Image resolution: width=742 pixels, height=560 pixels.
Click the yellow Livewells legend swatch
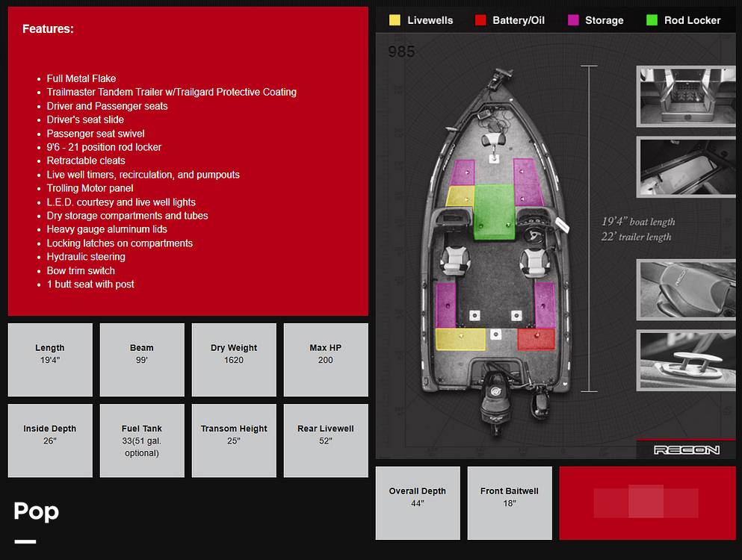point(395,20)
